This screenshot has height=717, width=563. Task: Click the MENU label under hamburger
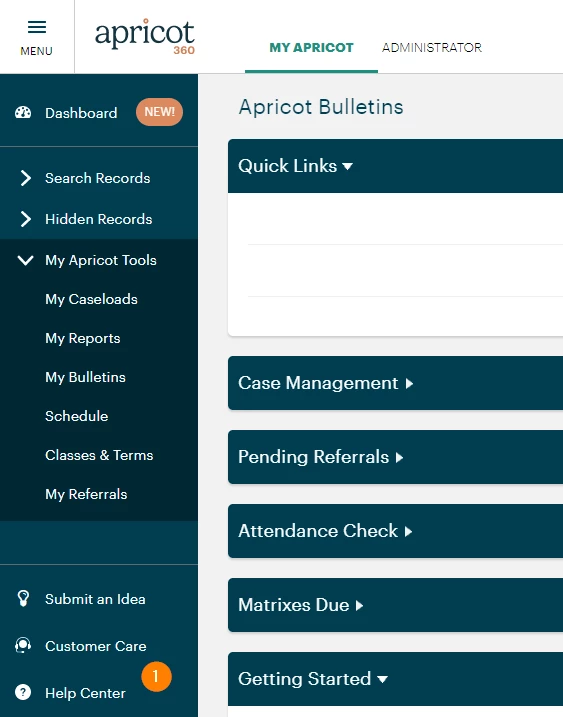point(37,51)
